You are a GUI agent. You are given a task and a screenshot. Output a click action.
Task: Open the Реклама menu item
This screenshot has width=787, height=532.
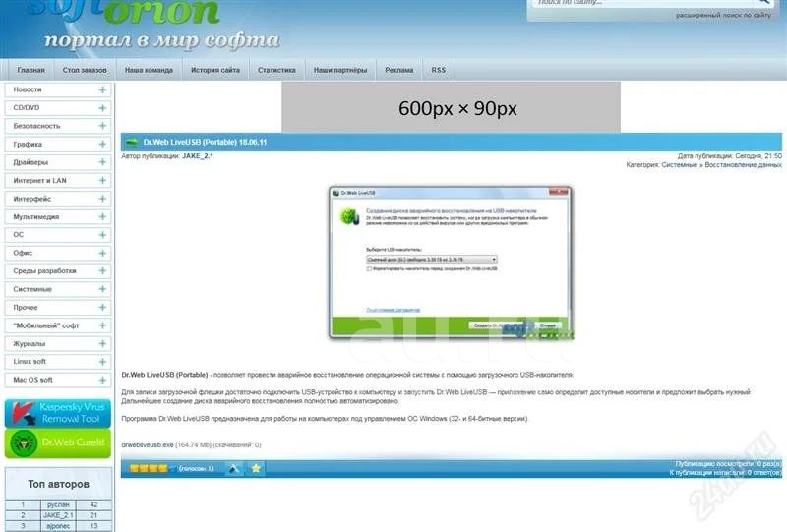tap(399, 70)
